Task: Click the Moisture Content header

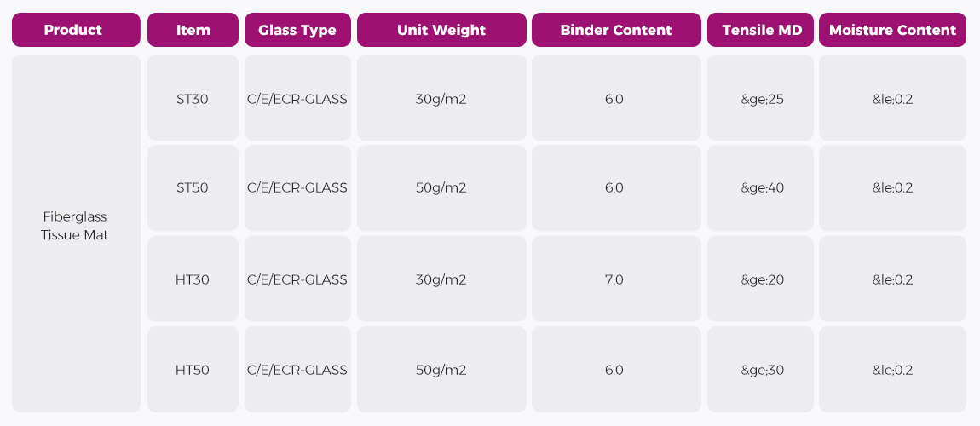Action: pyautogui.click(x=892, y=30)
